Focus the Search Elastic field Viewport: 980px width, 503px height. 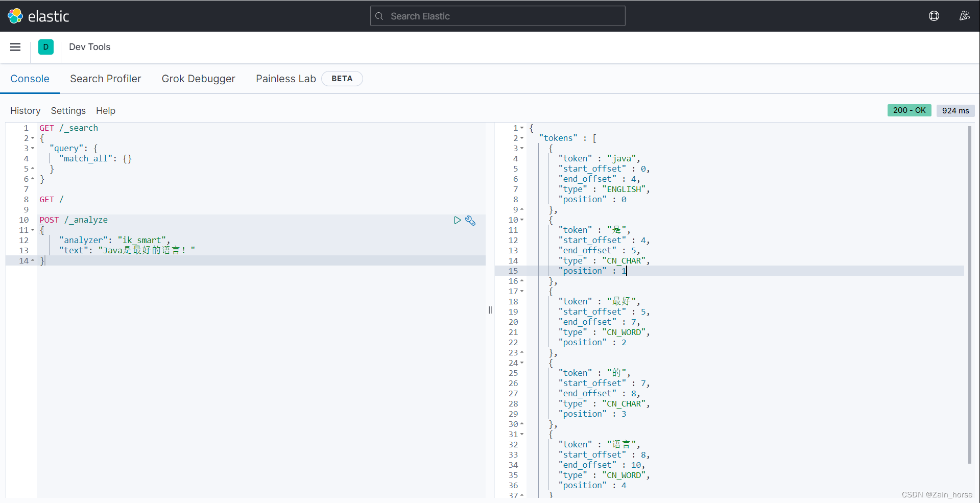(x=497, y=16)
